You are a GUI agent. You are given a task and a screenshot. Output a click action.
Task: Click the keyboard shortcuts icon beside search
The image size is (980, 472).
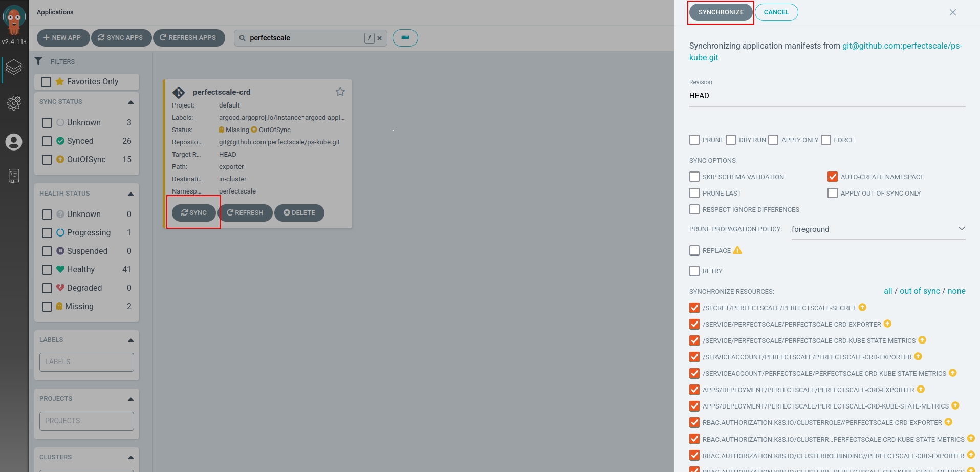pyautogui.click(x=405, y=37)
